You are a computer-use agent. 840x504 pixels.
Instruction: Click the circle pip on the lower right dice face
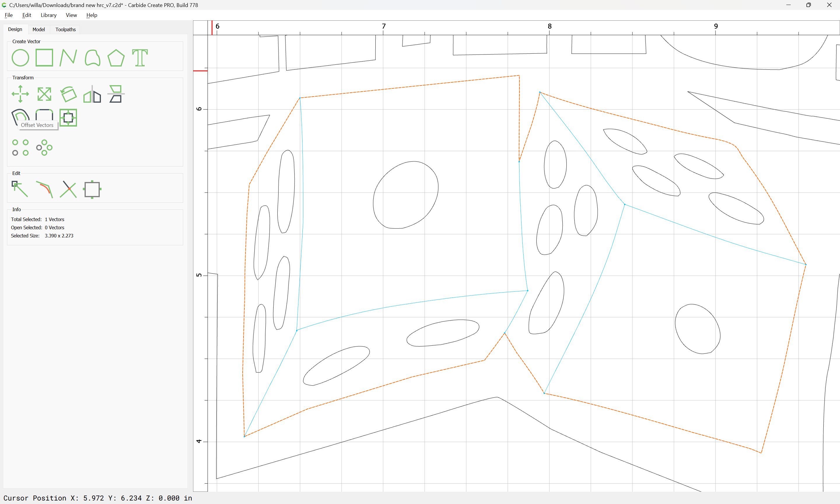click(x=697, y=329)
